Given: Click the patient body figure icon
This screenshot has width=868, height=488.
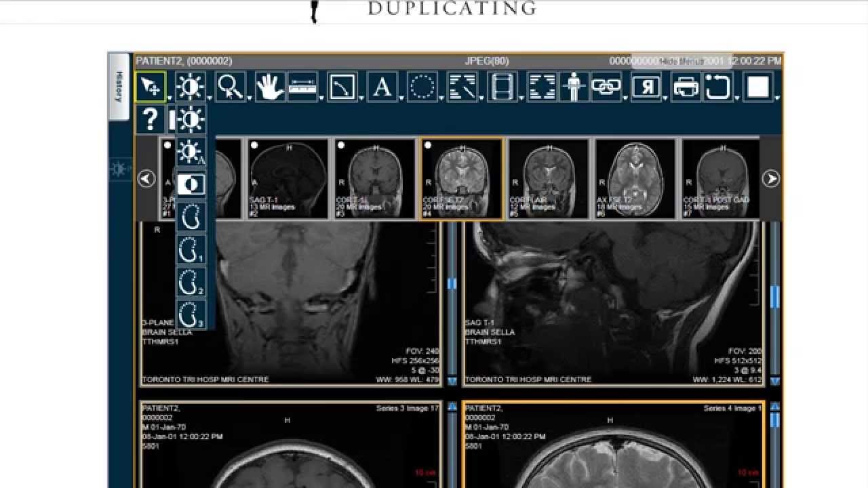Looking at the screenshot, I should coord(574,87).
